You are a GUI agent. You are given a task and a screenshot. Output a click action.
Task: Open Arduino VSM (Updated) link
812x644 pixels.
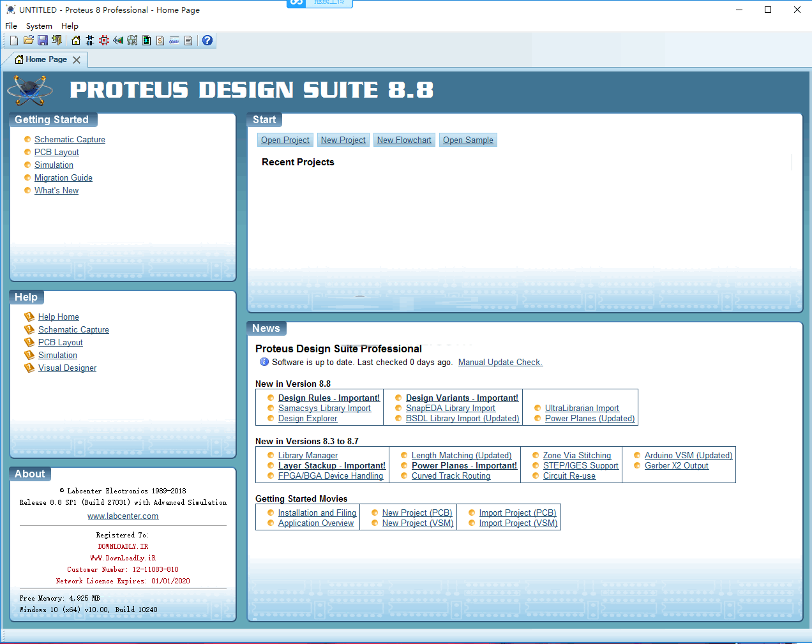coord(689,456)
